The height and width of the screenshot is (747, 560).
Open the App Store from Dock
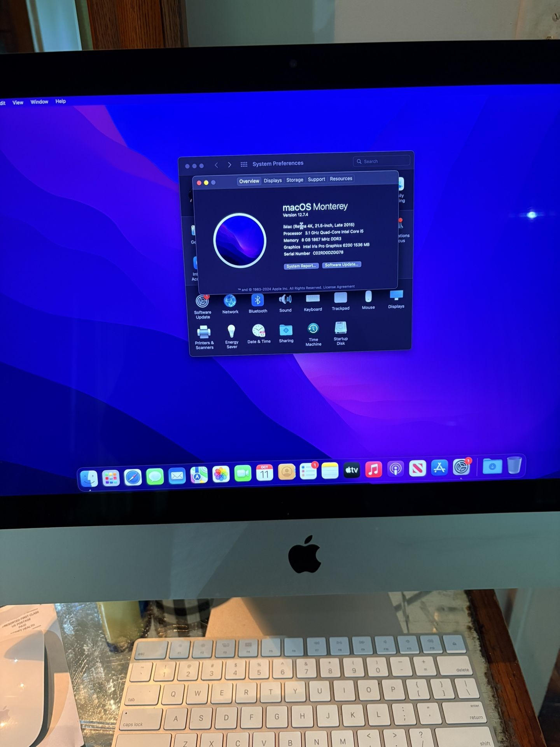pyautogui.click(x=439, y=468)
